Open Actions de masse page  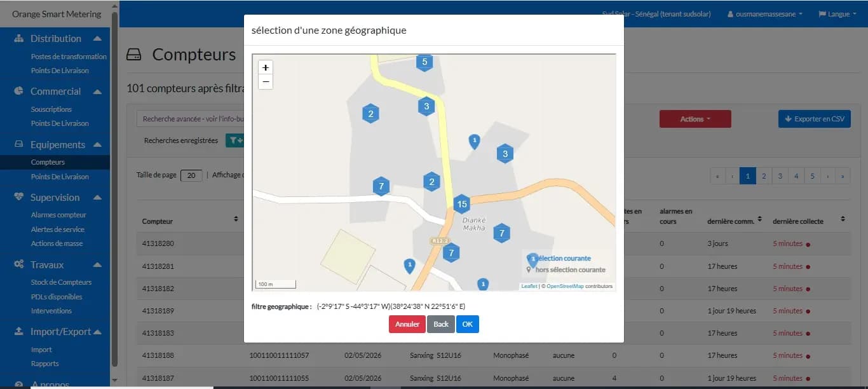(57, 243)
